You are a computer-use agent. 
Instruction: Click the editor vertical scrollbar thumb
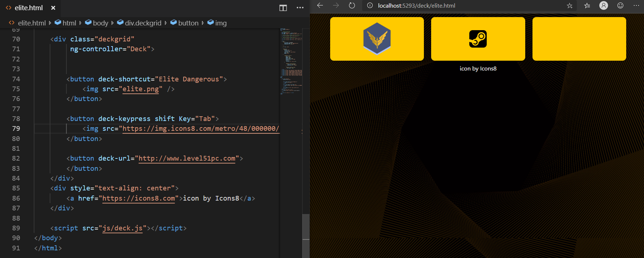tap(306, 227)
